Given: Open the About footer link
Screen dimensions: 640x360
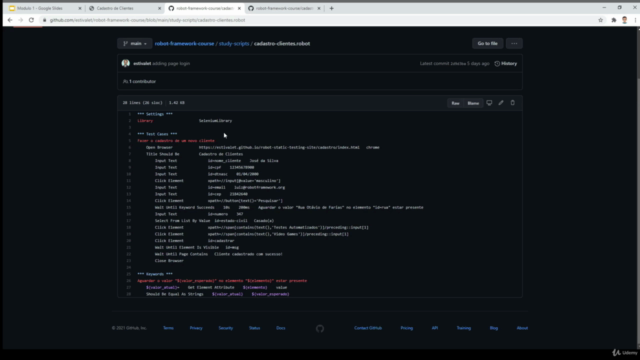Looking at the screenshot, I should click(522, 328).
